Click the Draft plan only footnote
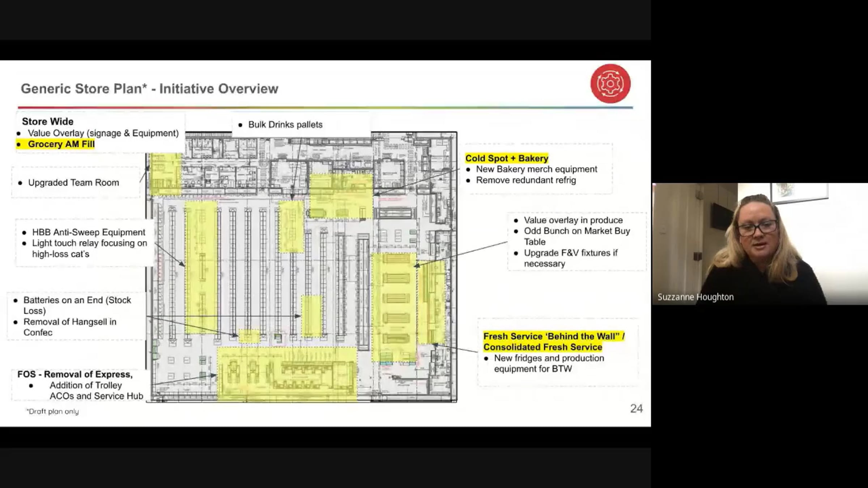 (x=52, y=411)
